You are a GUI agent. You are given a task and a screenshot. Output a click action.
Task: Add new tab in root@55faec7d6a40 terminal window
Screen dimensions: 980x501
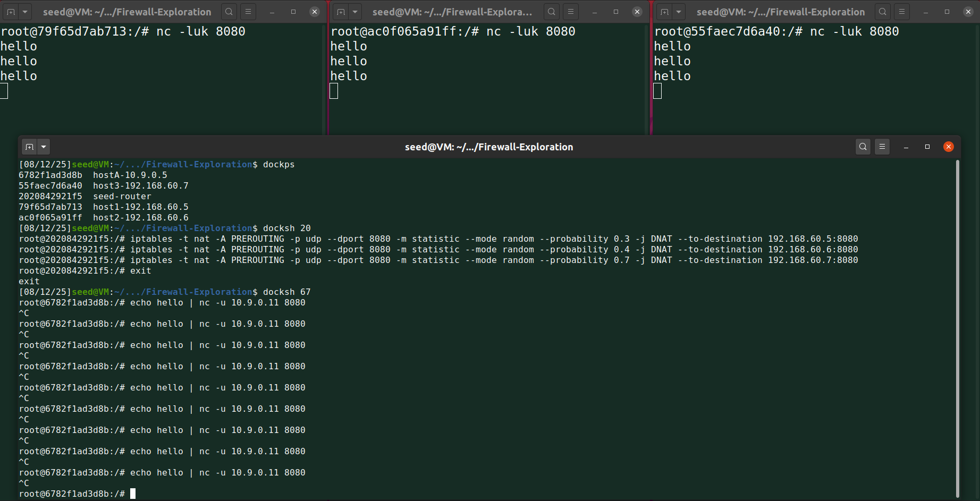(x=665, y=12)
